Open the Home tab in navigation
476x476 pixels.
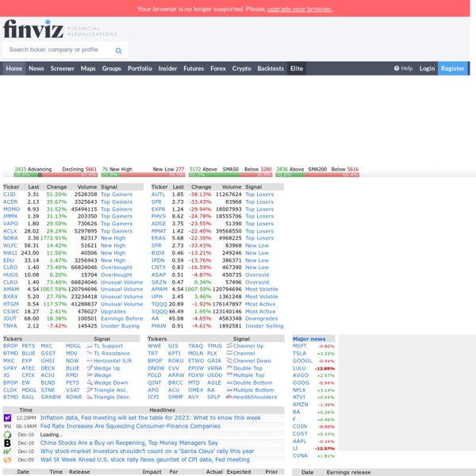click(x=14, y=68)
